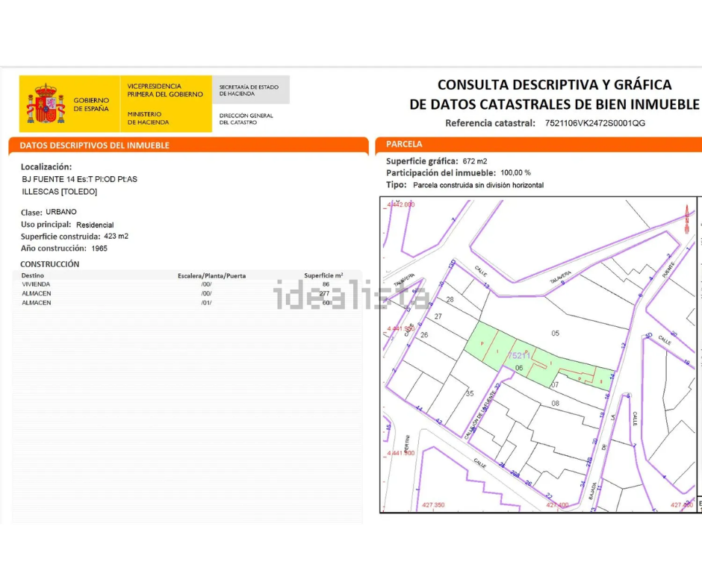
Task: Click parcel 05 on the cadastral map
Action: point(555,333)
